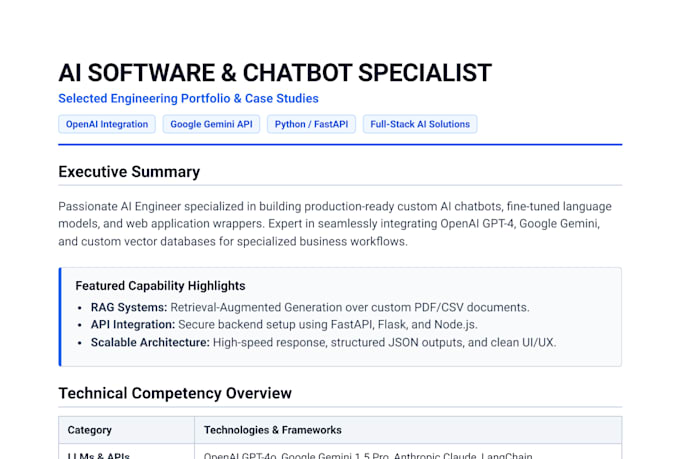Click the RAG Systems bullet label

coord(129,307)
